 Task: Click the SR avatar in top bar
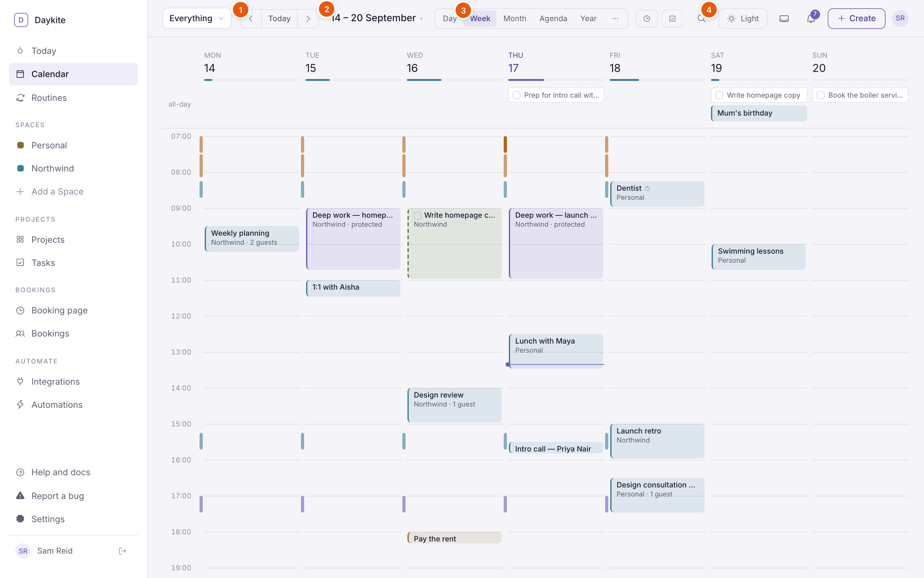point(900,18)
